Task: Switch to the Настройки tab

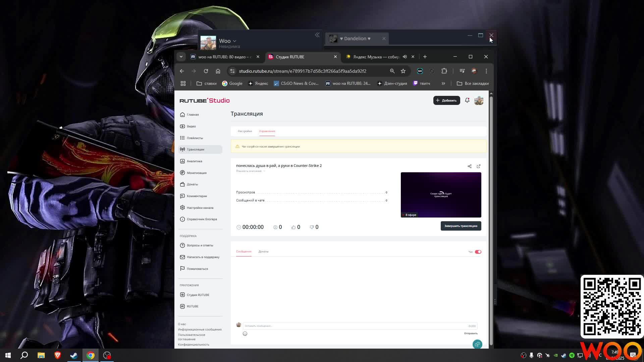Action: 245,131
